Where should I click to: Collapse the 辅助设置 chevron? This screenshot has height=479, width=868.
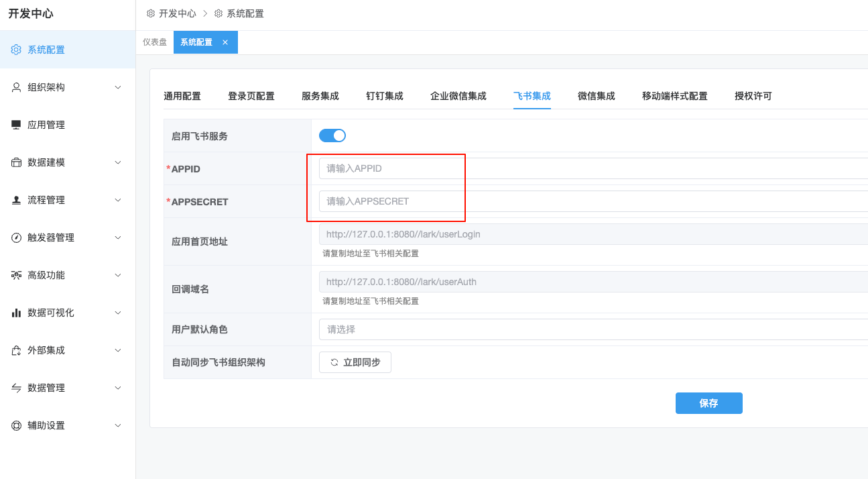(119, 425)
